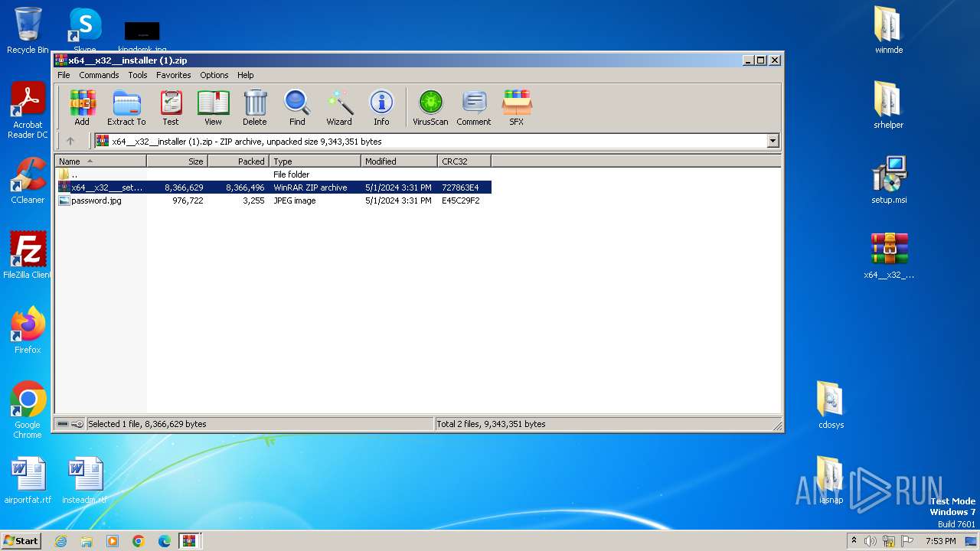The height and width of the screenshot is (551, 980).
Task: Go up one folder level arrow
Action: [70, 141]
